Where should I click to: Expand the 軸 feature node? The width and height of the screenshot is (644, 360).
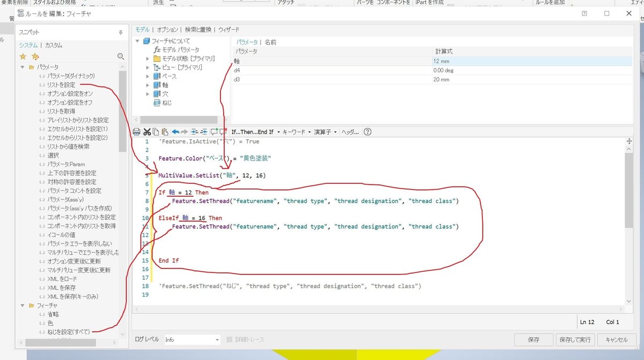point(148,85)
